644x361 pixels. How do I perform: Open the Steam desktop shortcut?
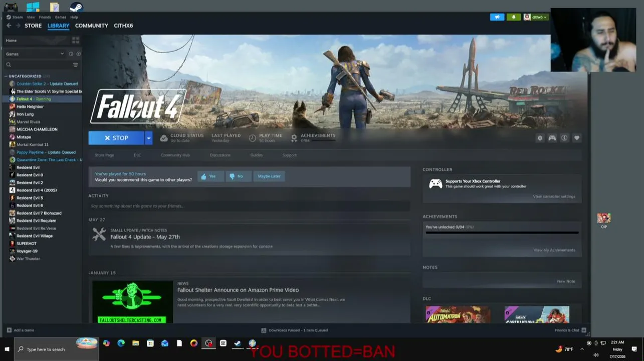(76, 7)
